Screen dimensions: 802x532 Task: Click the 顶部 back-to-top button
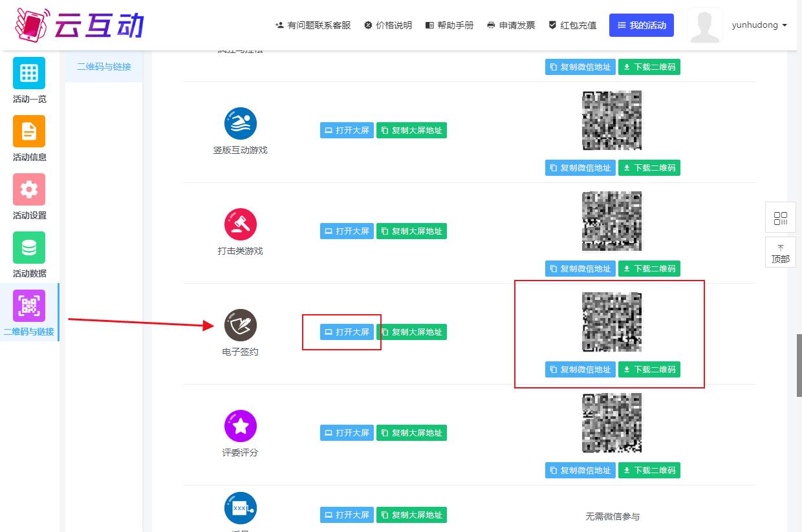point(781,253)
